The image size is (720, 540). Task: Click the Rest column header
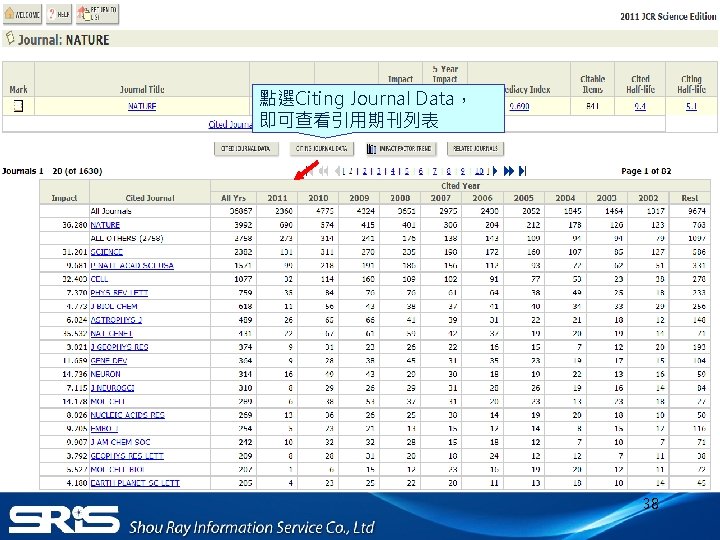pyautogui.click(x=689, y=198)
